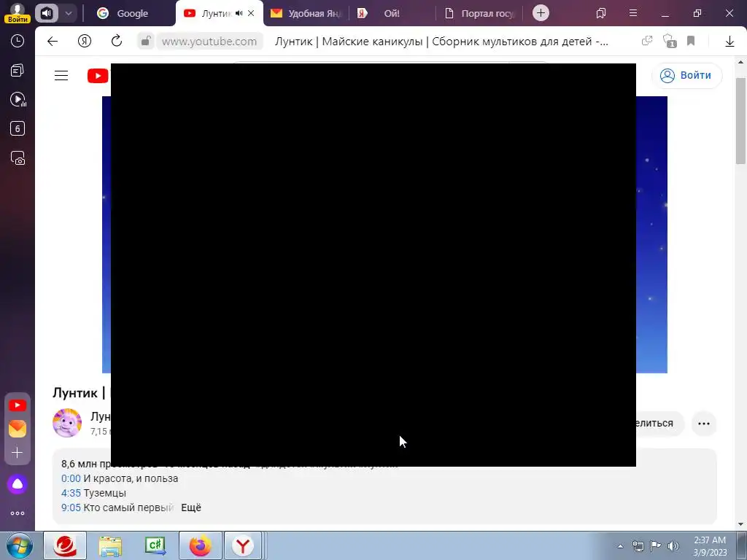Click the Yandex Я home icon
This screenshot has height=560, width=747.
[85, 42]
